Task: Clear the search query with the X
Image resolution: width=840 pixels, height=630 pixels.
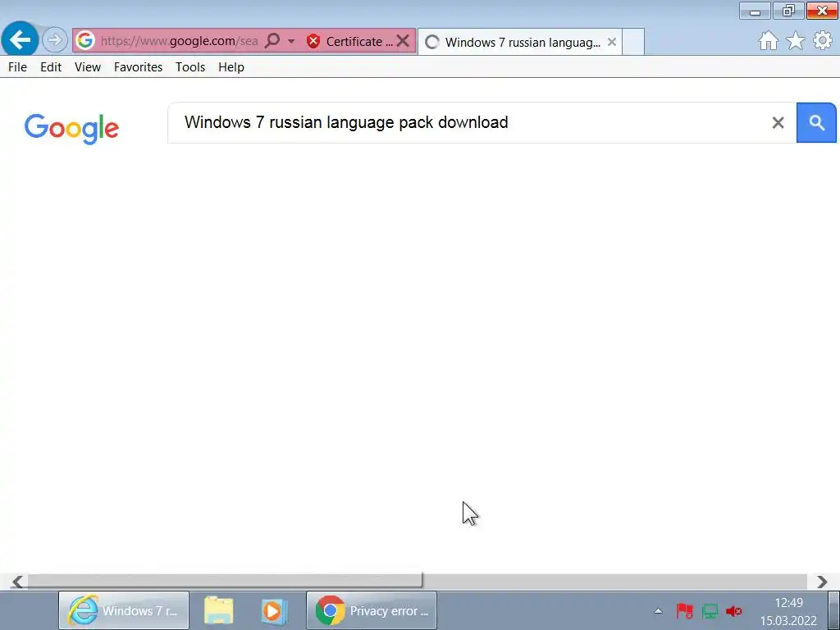Action: [x=778, y=123]
